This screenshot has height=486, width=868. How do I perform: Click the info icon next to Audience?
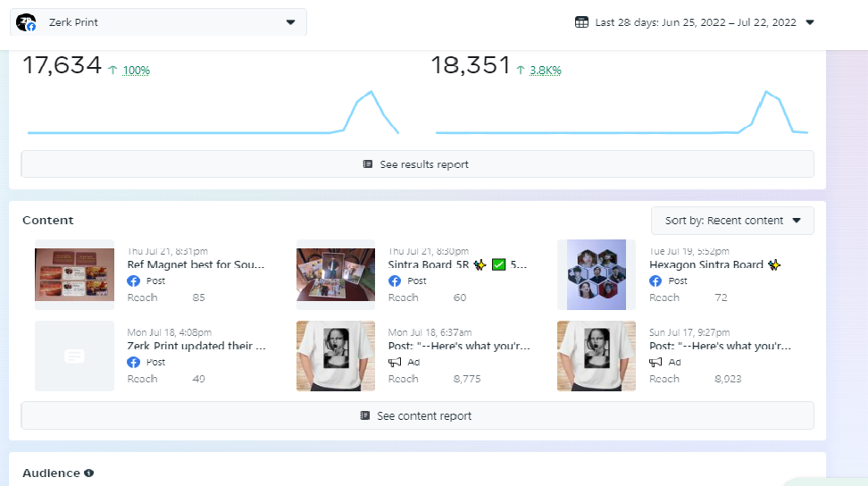pos(88,473)
